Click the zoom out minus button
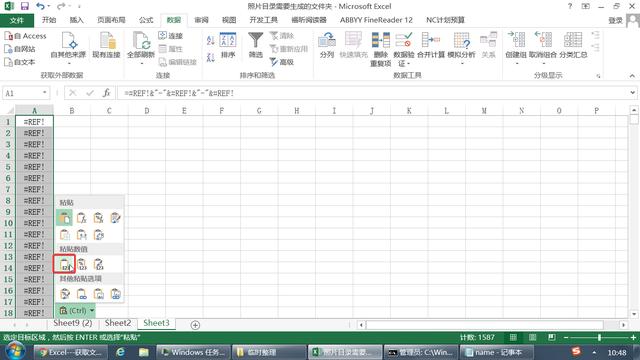Viewport: 640px width, 360px height. pos(566,338)
